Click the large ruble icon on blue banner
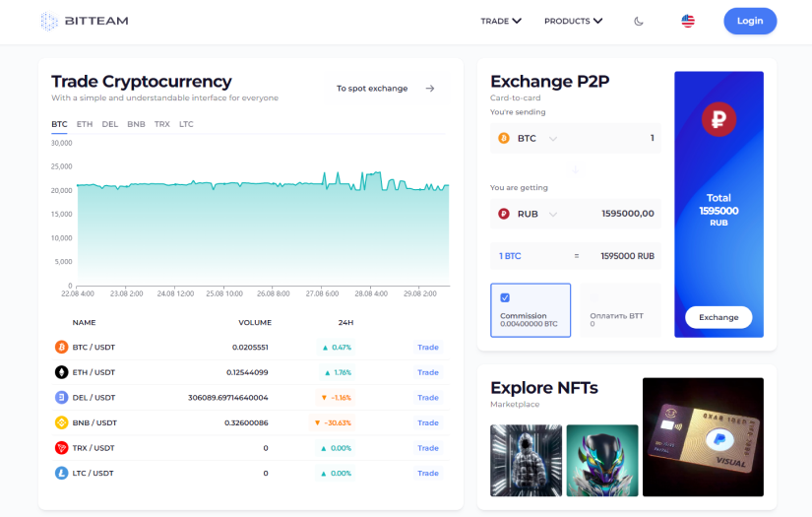The image size is (812, 517). coord(718,119)
